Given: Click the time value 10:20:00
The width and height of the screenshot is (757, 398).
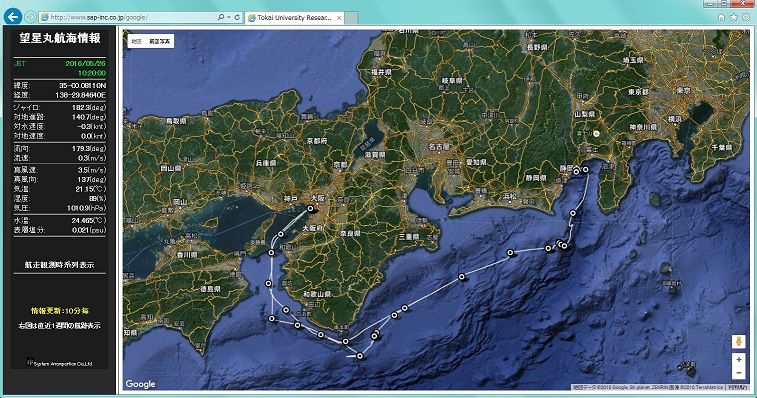Looking at the screenshot, I should point(92,73).
